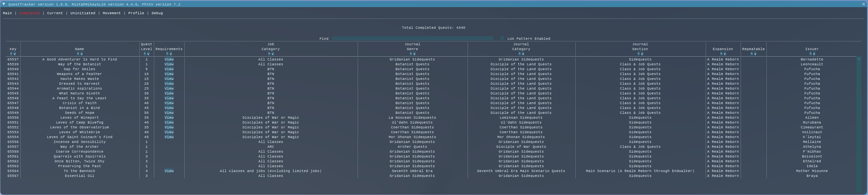Enable the LUA Pattern checkbox
Viewport: 868px width, 195px height.
point(502,38)
